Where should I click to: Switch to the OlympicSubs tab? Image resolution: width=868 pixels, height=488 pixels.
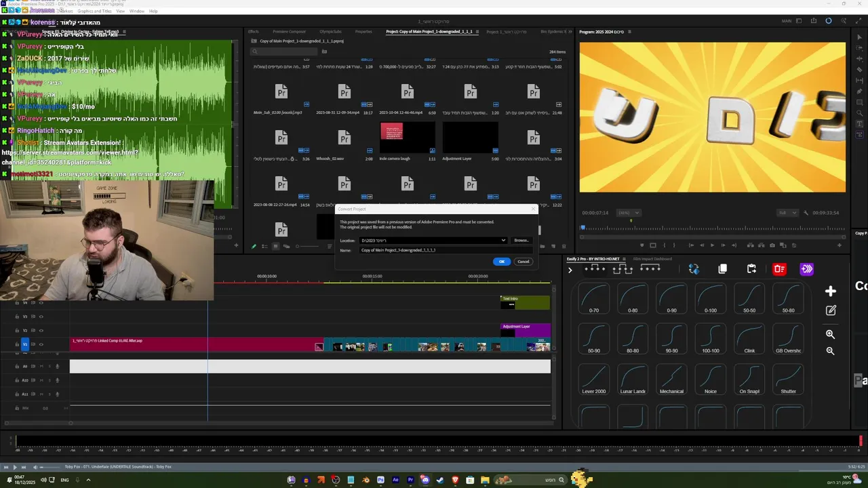click(330, 32)
